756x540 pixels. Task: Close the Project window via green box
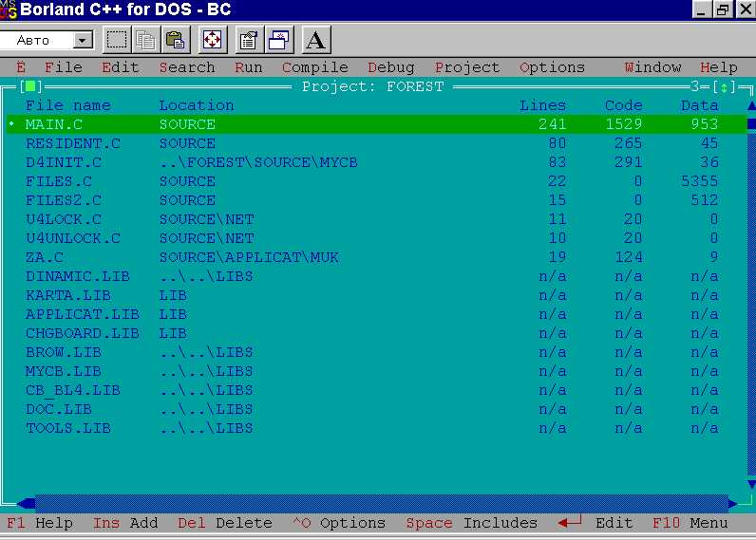click(x=30, y=86)
